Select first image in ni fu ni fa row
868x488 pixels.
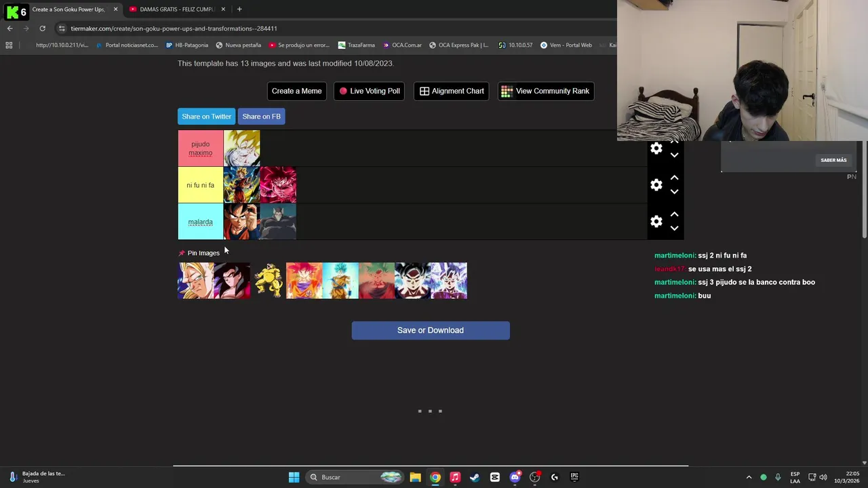[241, 185]
